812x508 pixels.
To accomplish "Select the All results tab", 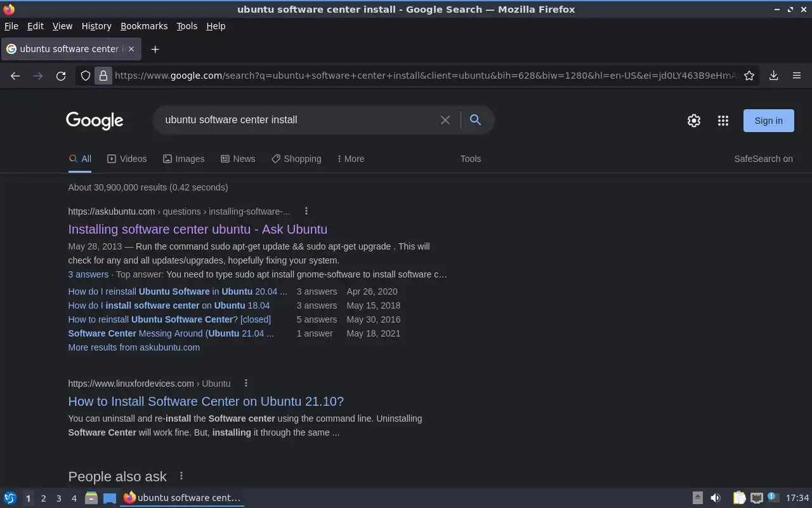I will [x=80, y=159].
